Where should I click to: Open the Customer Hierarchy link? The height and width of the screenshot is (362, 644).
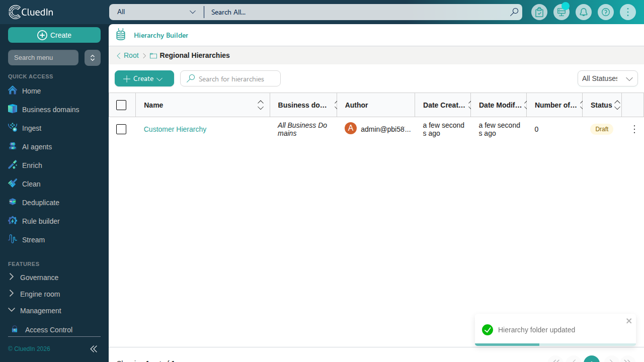click(x=175, y=129)
